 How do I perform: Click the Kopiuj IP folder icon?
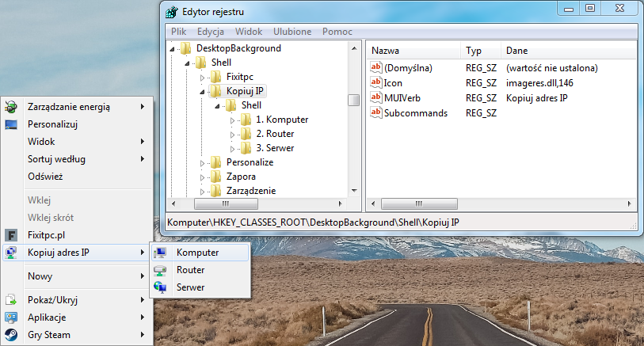click(216, 91)
